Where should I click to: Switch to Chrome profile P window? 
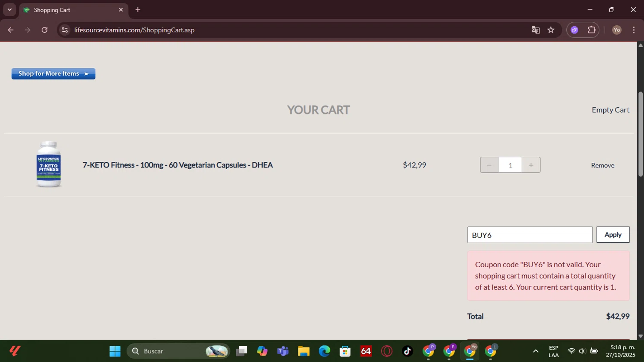click(428, 351)
